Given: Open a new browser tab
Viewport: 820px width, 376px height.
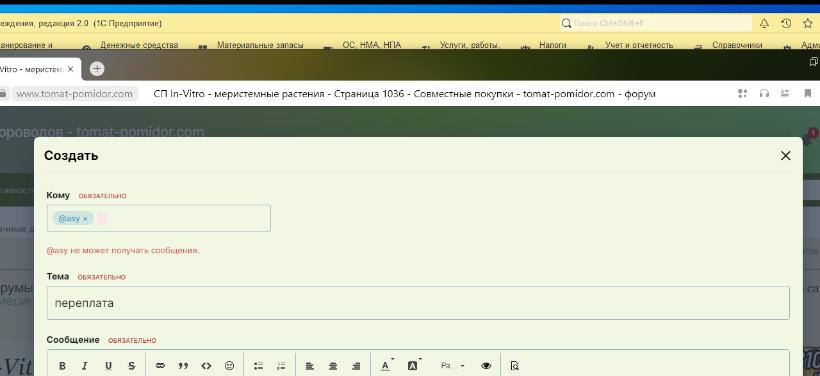Looking at the screenshot, I should (97, 69).
